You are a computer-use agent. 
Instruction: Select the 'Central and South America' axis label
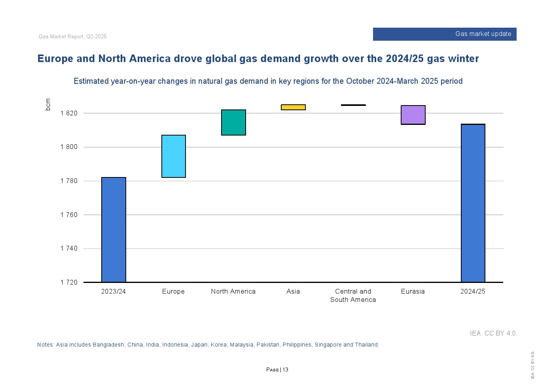(x=353, y=296)
